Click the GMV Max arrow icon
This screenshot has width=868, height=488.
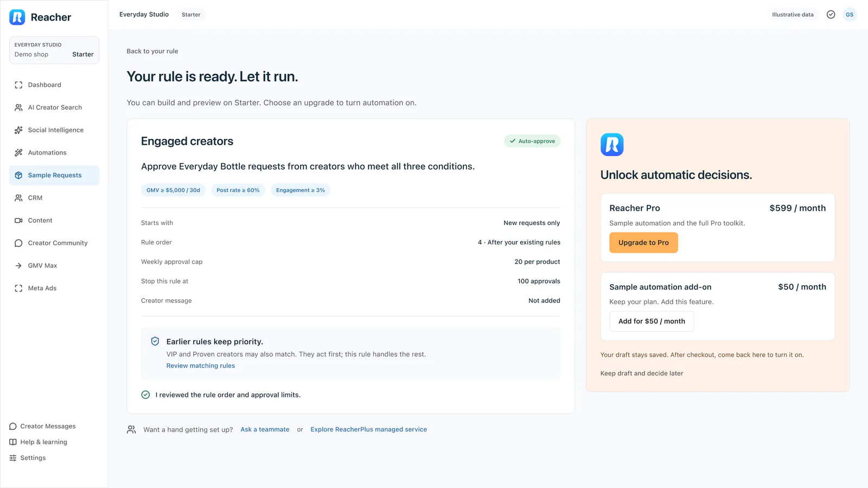tap(18, 266)
